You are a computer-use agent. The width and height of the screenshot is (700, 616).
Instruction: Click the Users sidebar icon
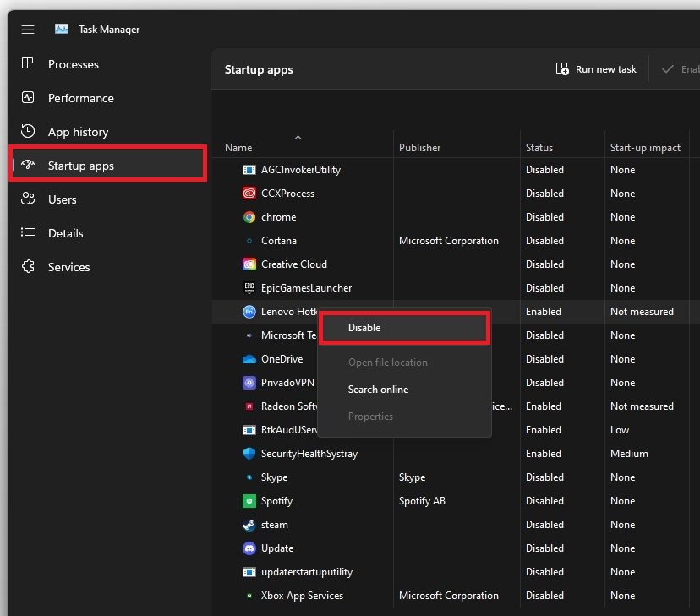28,199
